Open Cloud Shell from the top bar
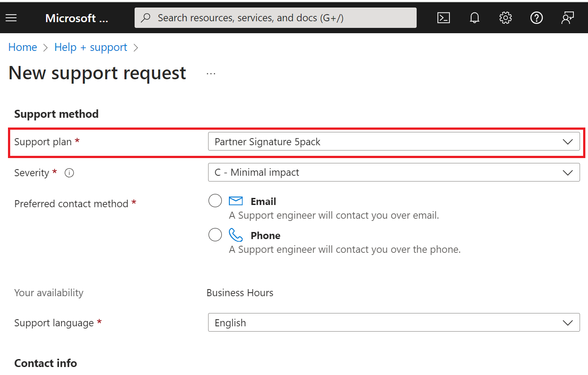588x375 pixels. (444, 18)
